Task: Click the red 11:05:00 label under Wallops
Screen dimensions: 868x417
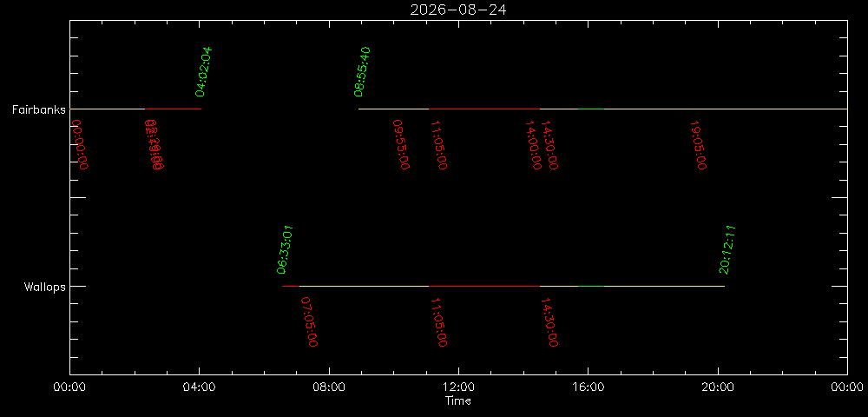Action: pos(439,321)
